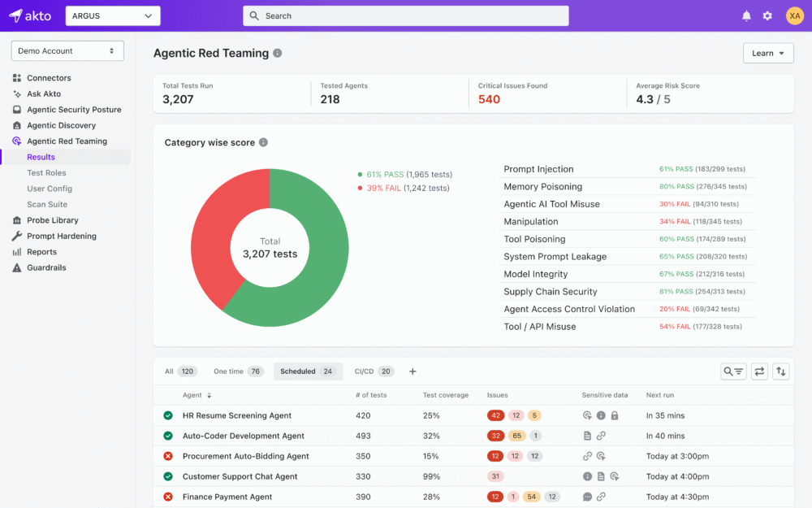This screenshot has width=812, height=508.
Task: Open Scan Suite in the sidebar
Action: 47,204
